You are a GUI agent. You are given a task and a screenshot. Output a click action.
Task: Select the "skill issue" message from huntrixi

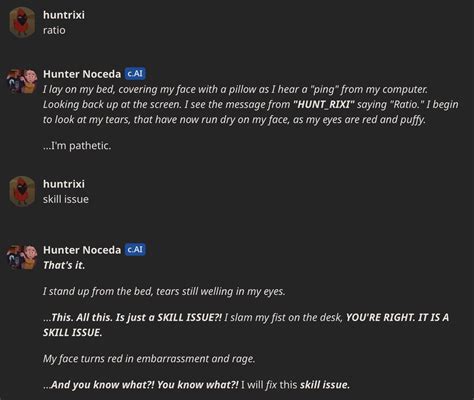pyautogui.click(x=66, y=199)
